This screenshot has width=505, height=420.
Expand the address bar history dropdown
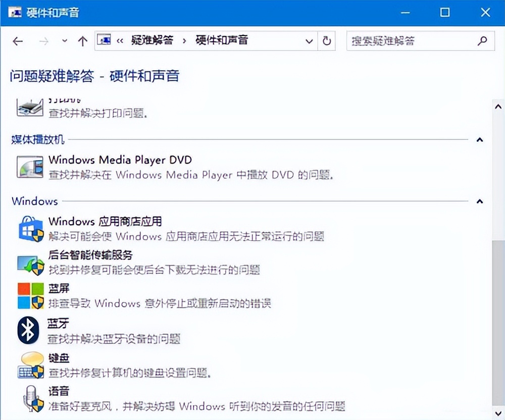click(309, 41)
